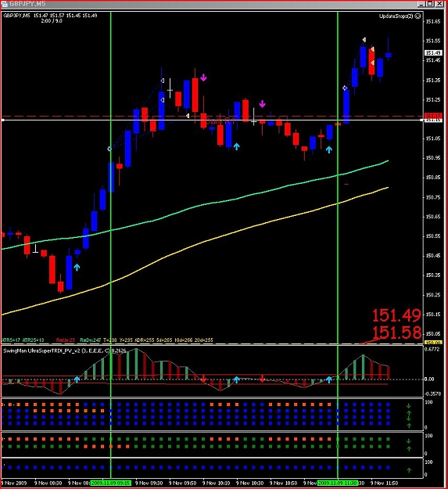448x489 pixels.
Task: Click the Daily R1 label text
Action: click(220, 121)
